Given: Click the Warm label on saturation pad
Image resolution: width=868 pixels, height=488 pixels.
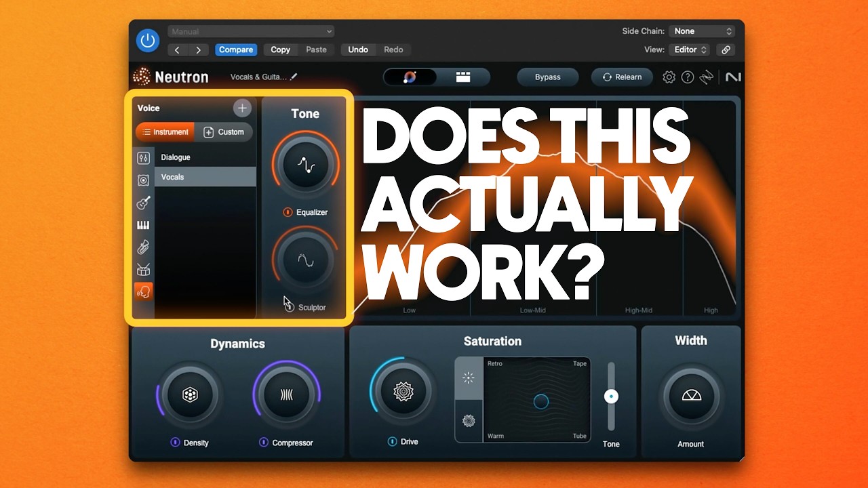Looking at the screenshot, I should [496, 436].
